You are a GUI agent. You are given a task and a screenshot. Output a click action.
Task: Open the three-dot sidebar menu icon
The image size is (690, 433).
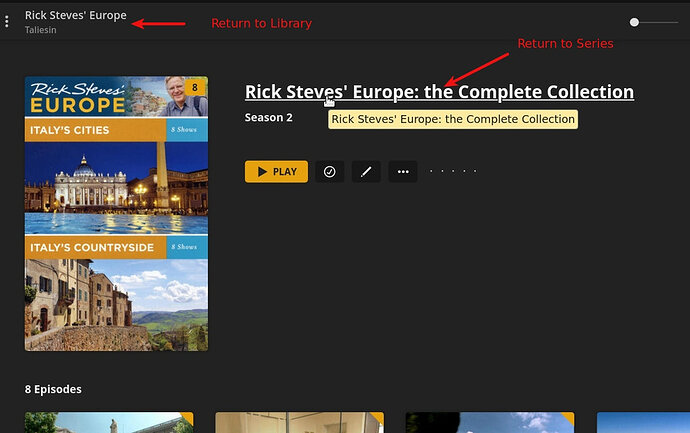point(7,21)
